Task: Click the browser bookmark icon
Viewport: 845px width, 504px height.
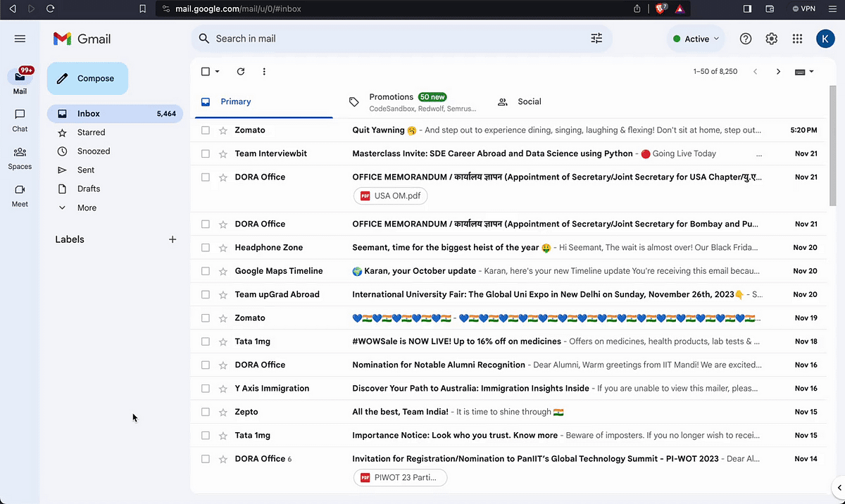Action: (143, 8)
